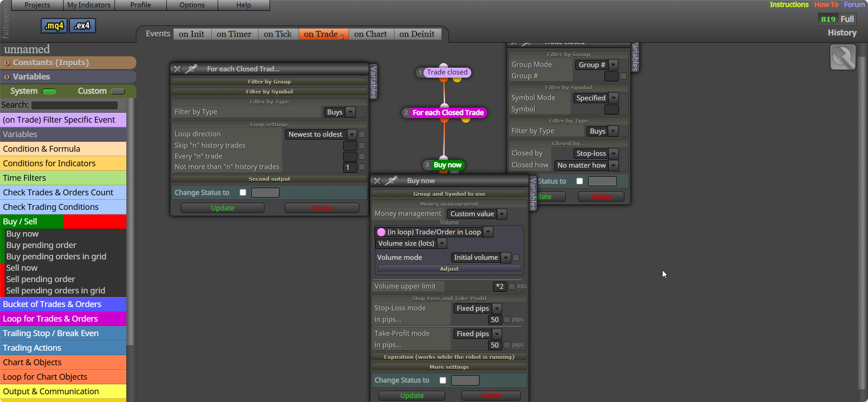The image size is (868, 402).
Task: Tick Change Status to in Closed Trade panel
Action: (243, 193)
